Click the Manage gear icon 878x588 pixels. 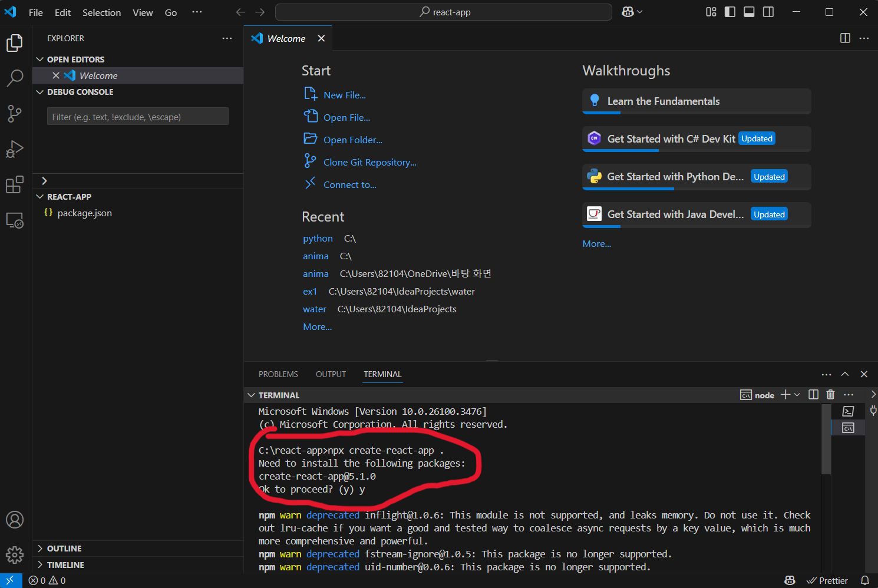click(15, 554)
